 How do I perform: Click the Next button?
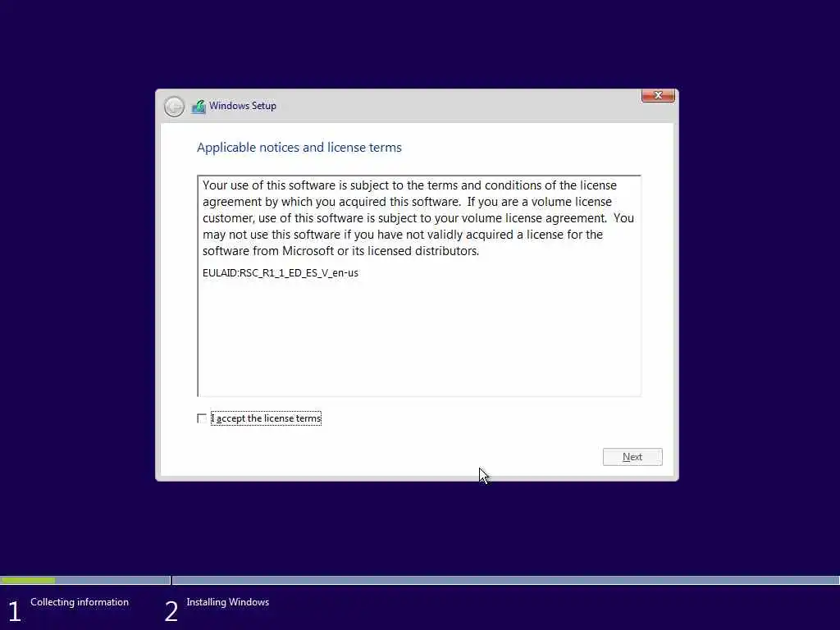coord(632,457)
